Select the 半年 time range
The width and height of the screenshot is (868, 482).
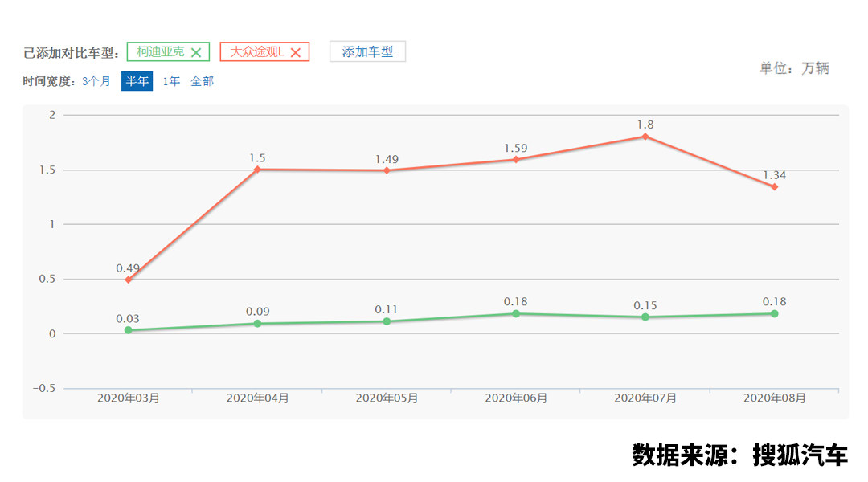137,81
